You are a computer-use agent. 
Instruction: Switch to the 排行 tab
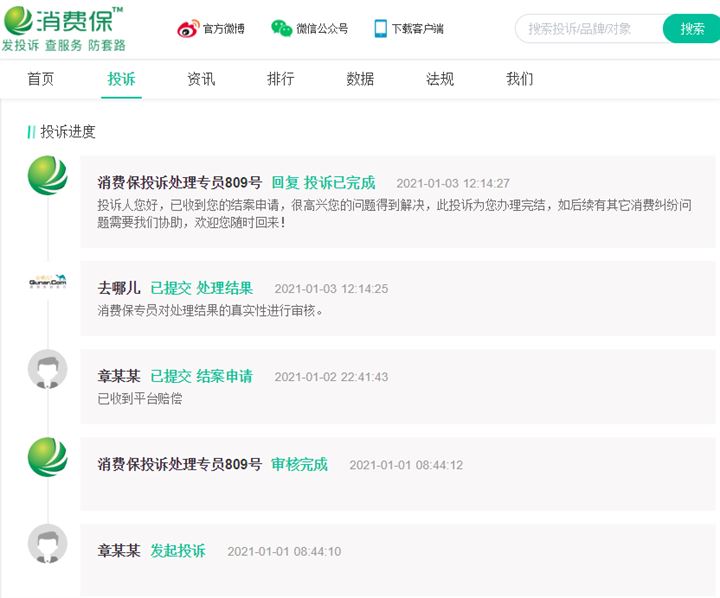(x=281, y=79)
